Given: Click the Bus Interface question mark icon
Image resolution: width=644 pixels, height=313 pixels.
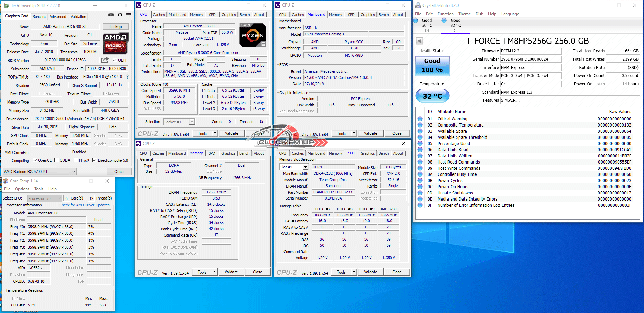Looking at the screenshot, I should point(127,77).
